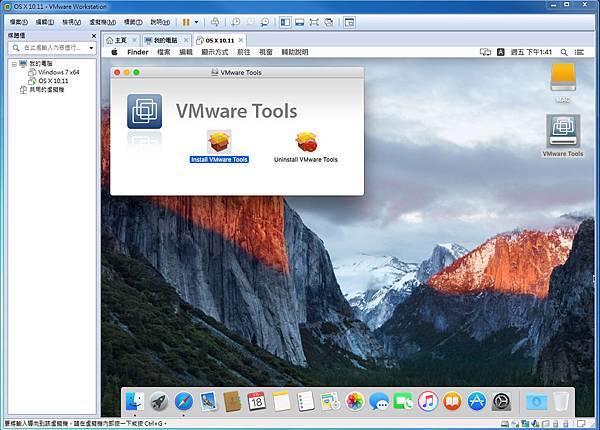The height and width of the screenshot is (430, 600).
Task: Open System Preferences gear in the Dock
Action: click(501, 402)
